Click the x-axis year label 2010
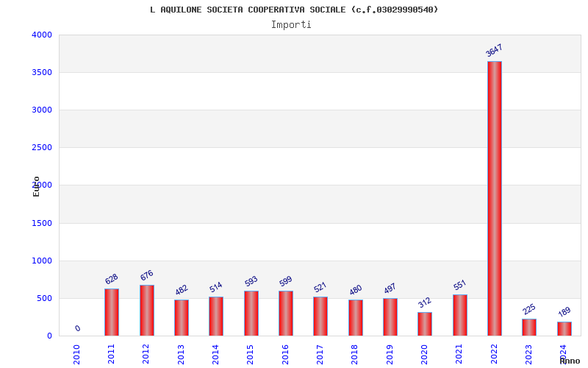Viewport: 588px width, 368px height. click(76, 354)
